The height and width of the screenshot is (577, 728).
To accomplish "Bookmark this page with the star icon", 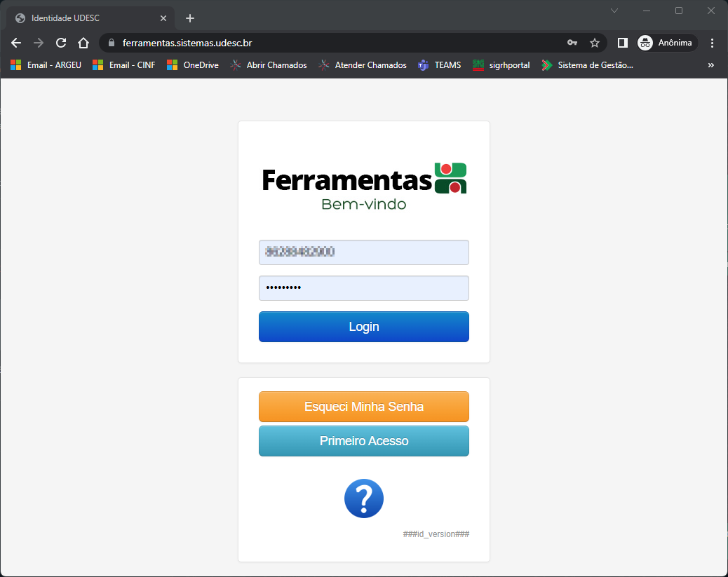I will pyautogui.click(x=594, y=43).
